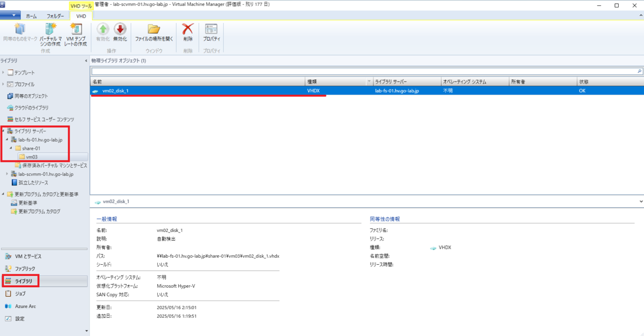Open Stored VMs and Services (保存済みバーチャル マシンとサービス) node
The height and width of the screenshot is (336, 644).
point(55,166)
